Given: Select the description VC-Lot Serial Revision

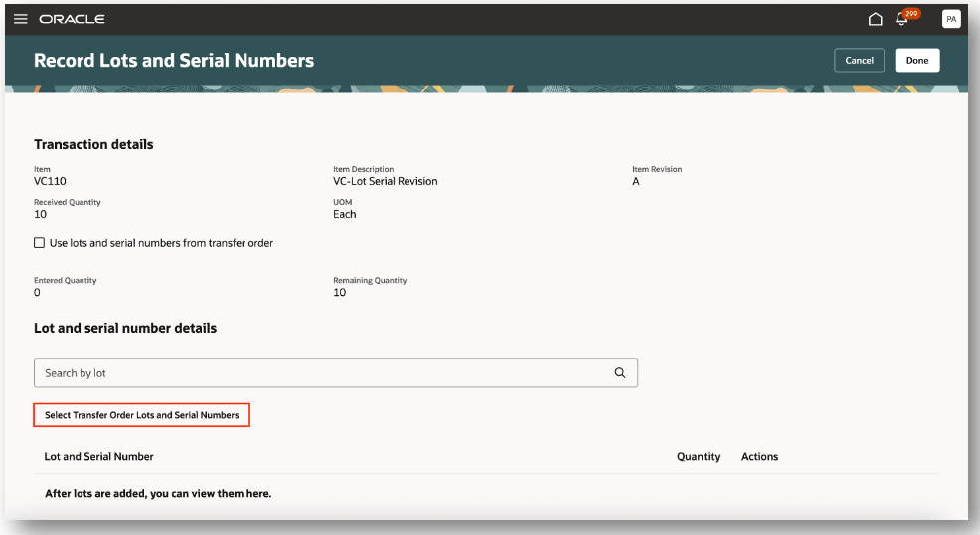Looking at the screenshot, I should tap(385, 181).
